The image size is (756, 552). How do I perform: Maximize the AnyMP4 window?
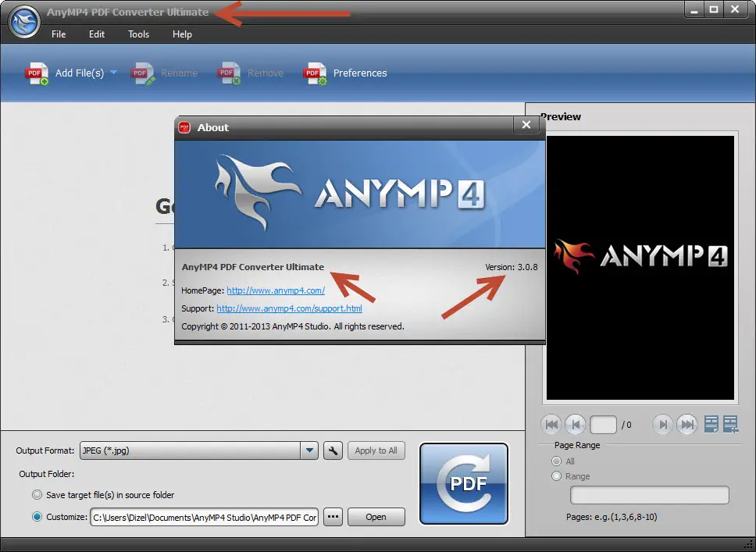pos(714,9)
